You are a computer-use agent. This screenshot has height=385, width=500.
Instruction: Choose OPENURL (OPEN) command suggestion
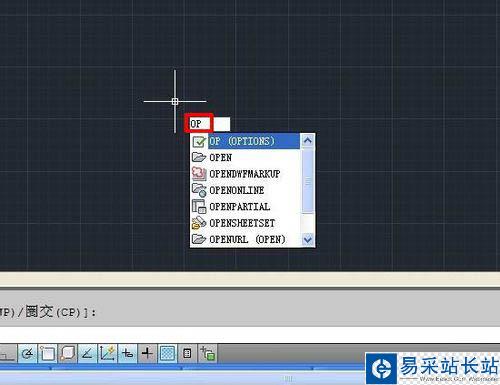click(x=245, y=239)
